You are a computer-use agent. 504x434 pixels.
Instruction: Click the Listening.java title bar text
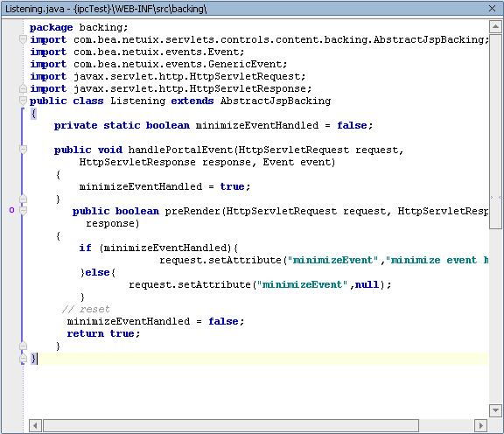click(x=106, y=9)
